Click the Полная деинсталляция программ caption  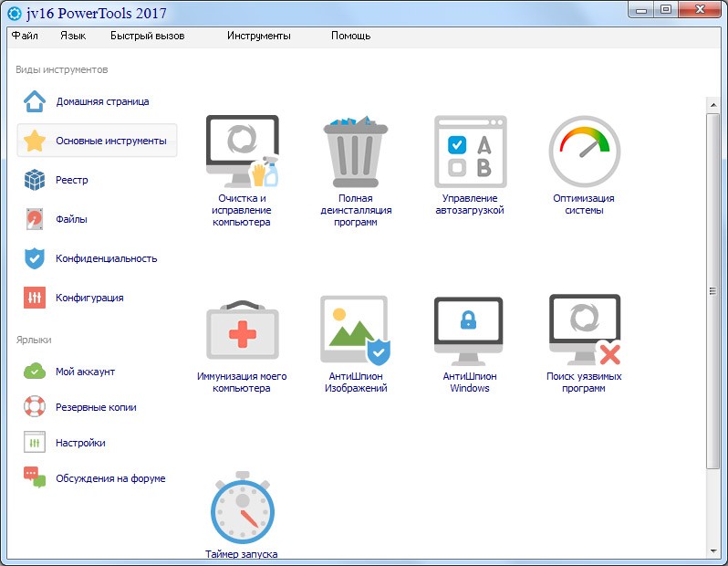pyautogui.click(x=356, y=210)
